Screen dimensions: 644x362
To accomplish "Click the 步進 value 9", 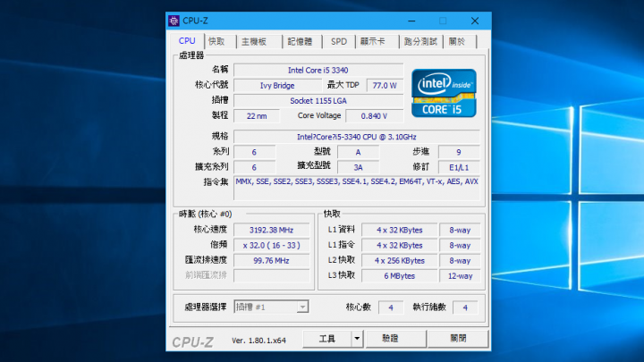I will tap(459, 152).
